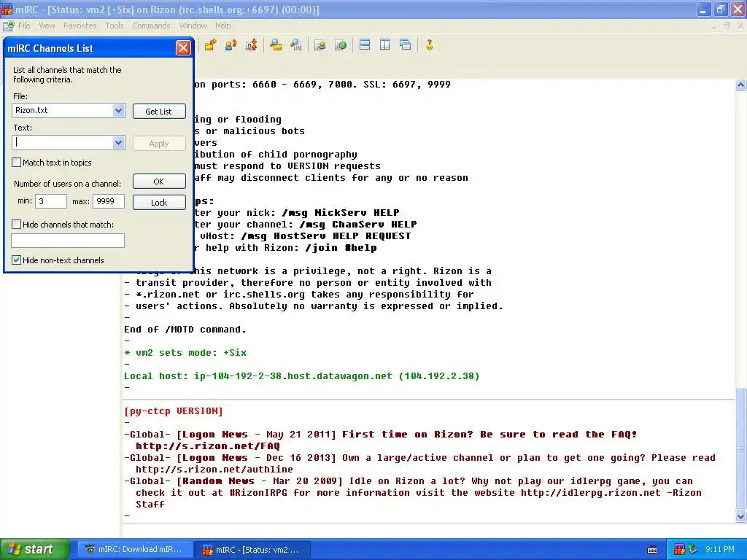Click the Get List button
Viewport: 747px width, 560px height.
click(159, 112)
